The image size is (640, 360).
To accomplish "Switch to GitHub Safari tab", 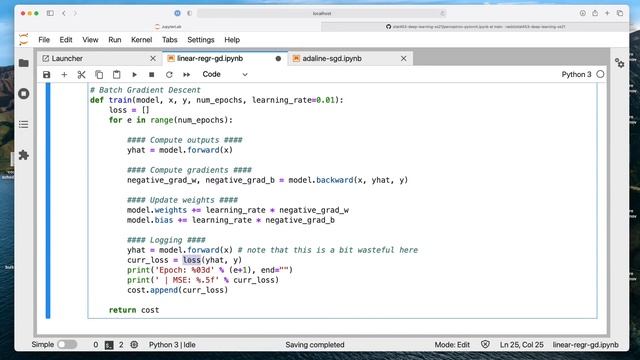I will tap(475, 27).
